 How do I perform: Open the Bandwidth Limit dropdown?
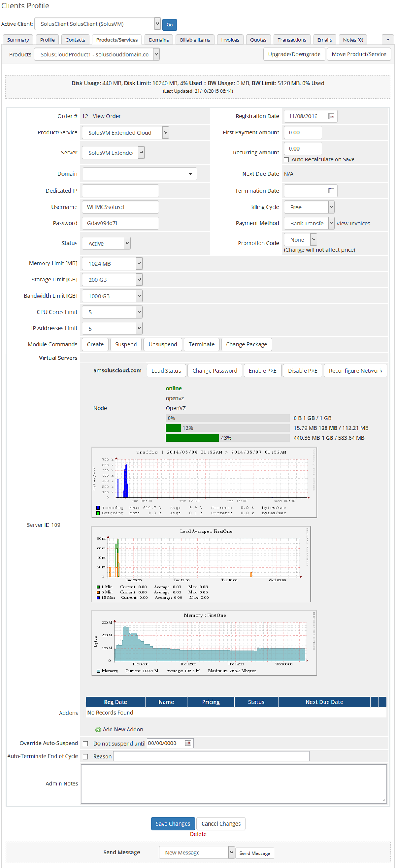(112, 296)
